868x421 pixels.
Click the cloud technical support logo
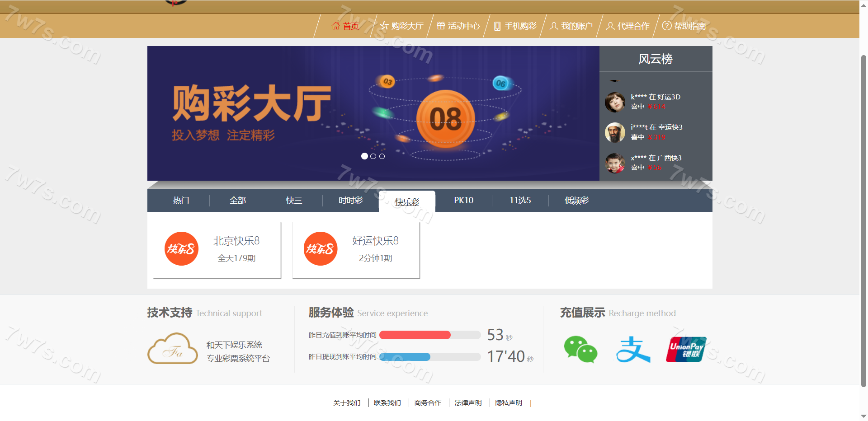173,349
